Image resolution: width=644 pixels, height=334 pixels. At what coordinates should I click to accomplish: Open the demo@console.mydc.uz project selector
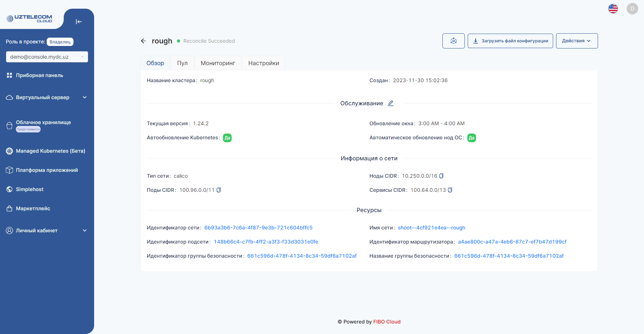47,57
